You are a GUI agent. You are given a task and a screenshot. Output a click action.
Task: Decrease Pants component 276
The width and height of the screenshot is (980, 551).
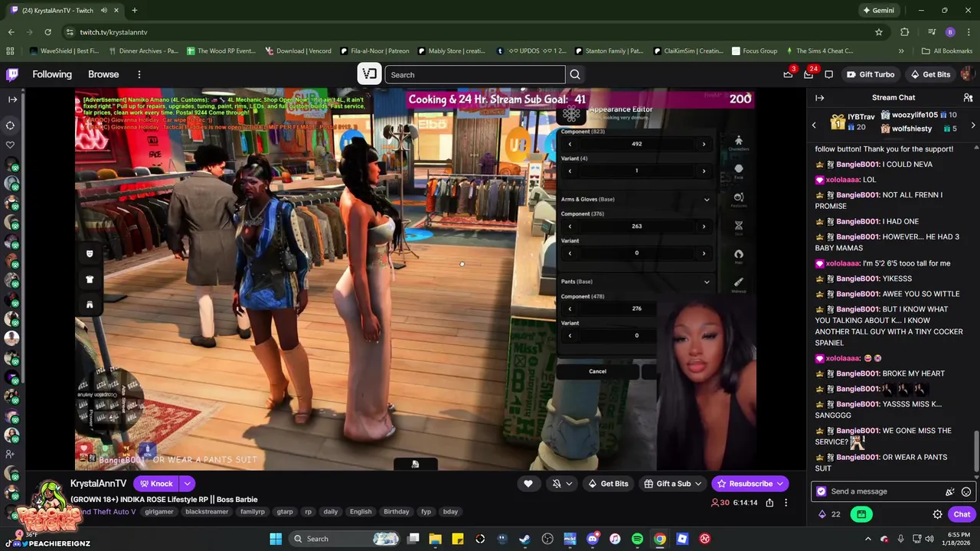[x=570, y=308]
